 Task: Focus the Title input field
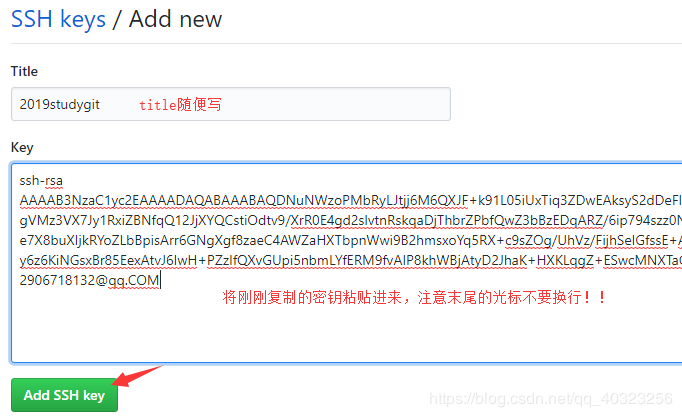(x=231, y=104)
